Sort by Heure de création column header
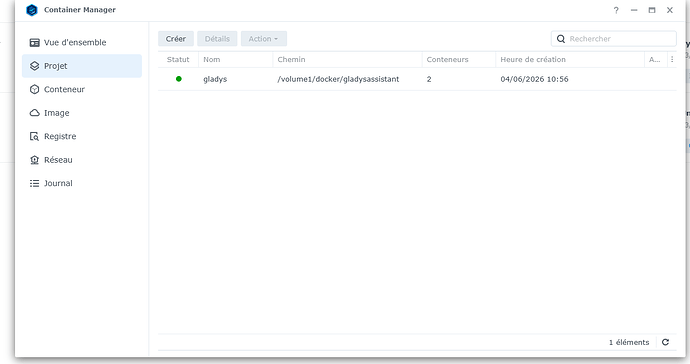 point(570,59)
